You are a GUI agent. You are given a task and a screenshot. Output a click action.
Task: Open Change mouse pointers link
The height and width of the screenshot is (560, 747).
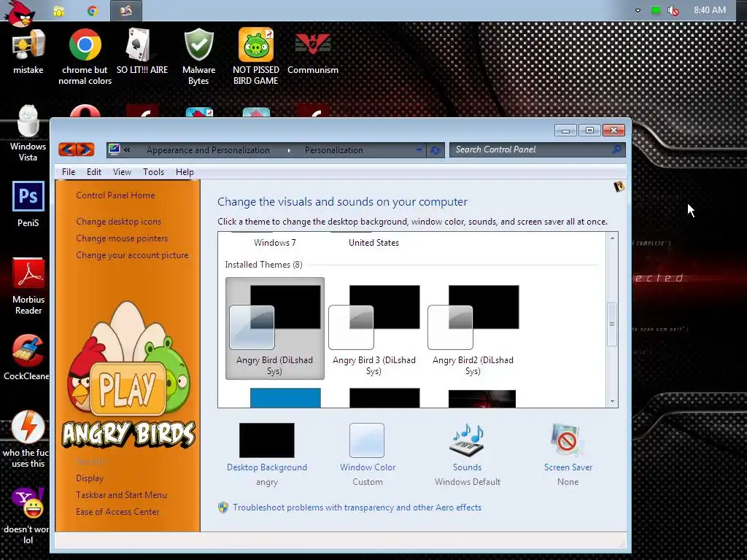(x=122, y=238)
